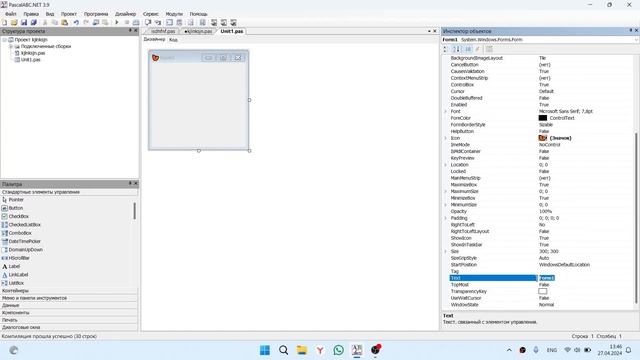The image size is (640, 360).
Task: Open the Проект menu
Action: tap(69, 14)
